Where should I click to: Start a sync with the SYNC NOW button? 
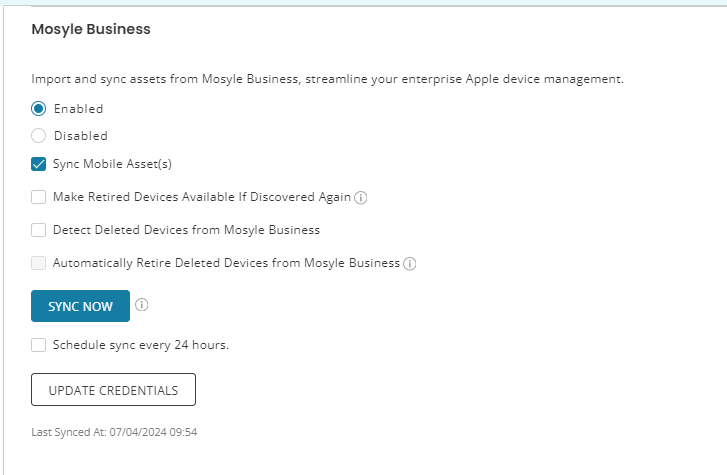click(80, 306)
